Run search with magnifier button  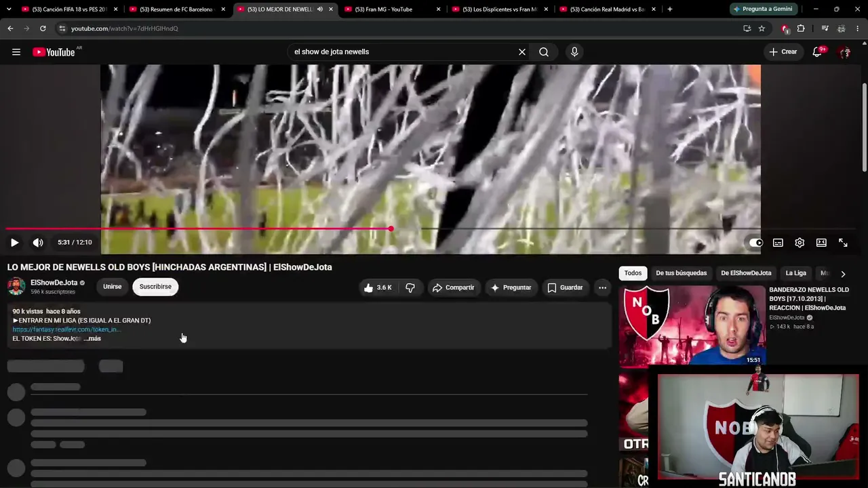(544, 52)
